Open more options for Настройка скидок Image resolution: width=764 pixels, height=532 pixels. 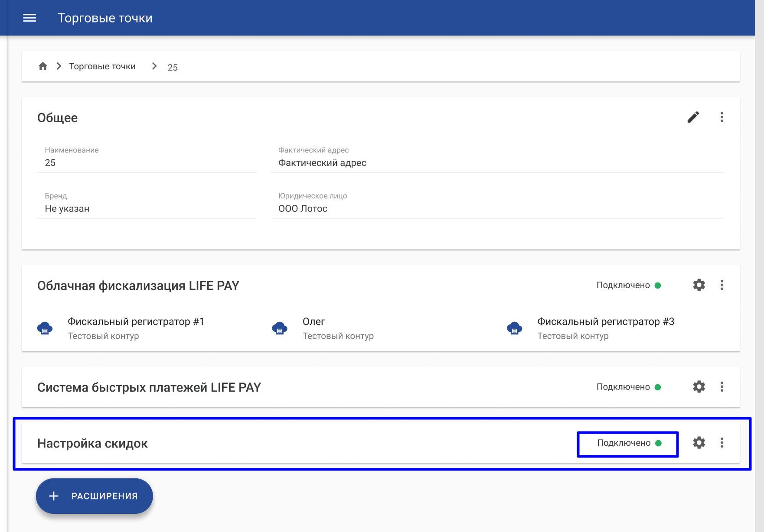click(x=722, y=443)
